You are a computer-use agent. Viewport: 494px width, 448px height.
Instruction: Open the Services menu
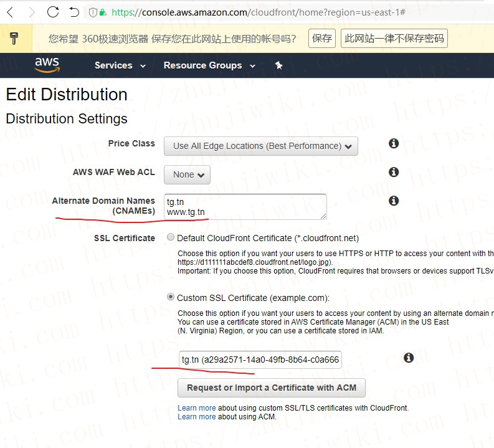[x=120, y=65]
